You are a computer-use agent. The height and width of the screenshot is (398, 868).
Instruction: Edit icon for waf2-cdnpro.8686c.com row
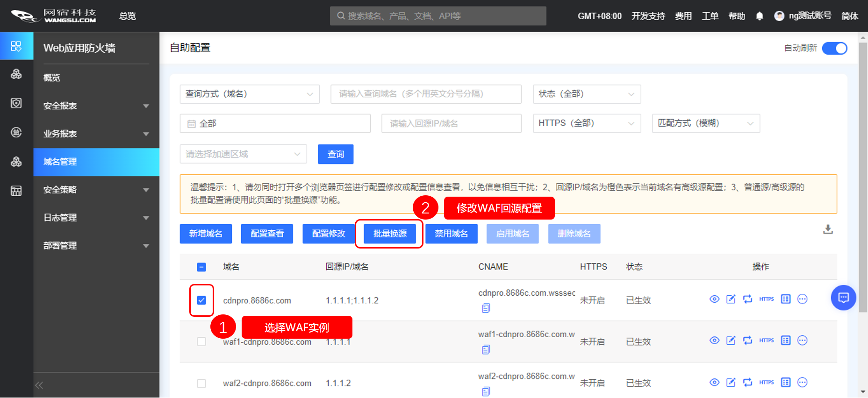pos(731,382)
